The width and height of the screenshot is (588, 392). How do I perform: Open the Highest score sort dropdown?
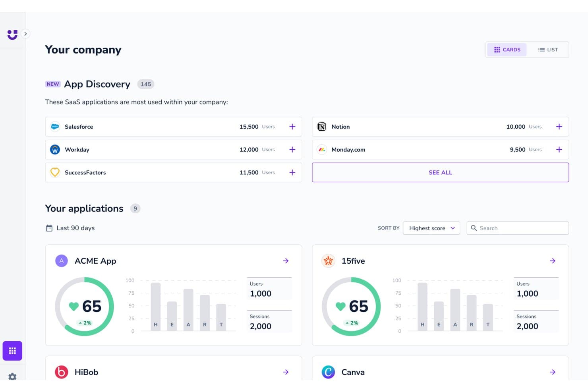(431, 228)
